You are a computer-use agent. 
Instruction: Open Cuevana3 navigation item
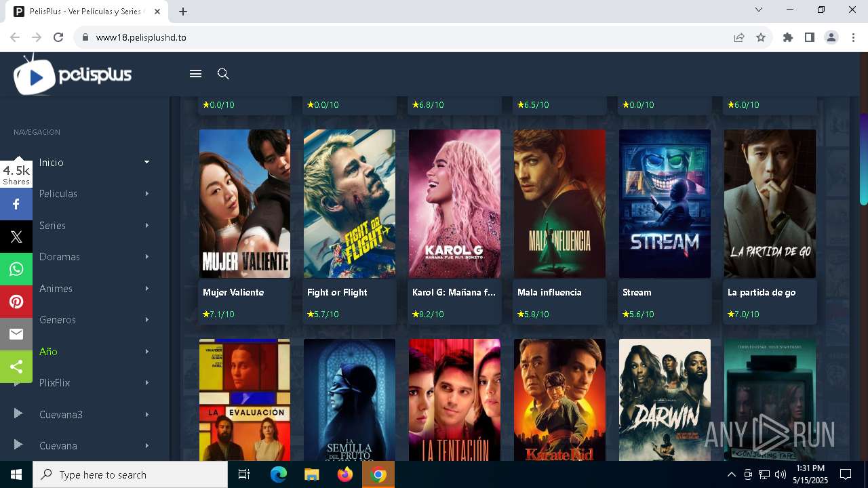point(61,415)
